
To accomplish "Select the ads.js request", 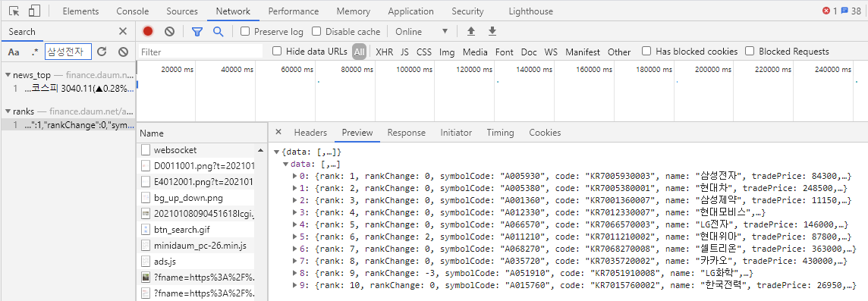I will (x=197, y=261).
